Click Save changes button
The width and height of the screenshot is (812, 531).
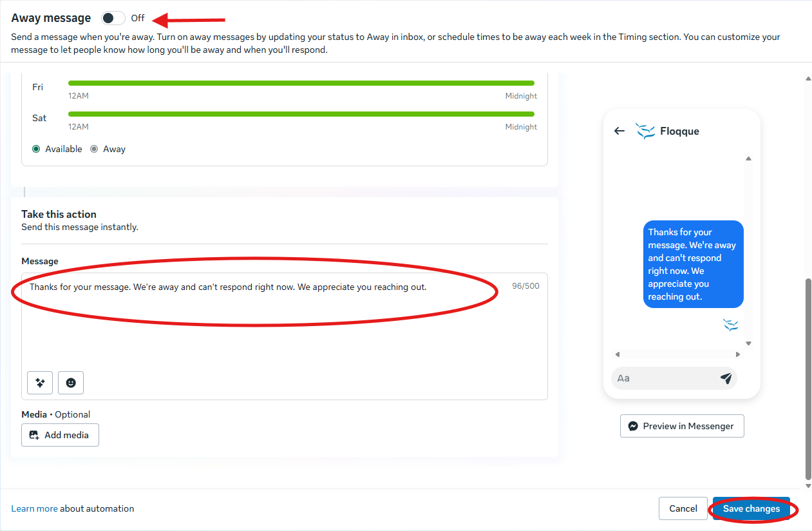point(751,508)
